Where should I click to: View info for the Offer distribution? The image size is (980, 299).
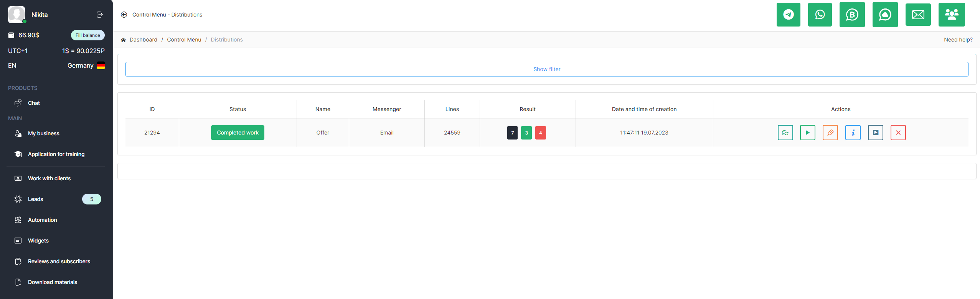(853, 133)
